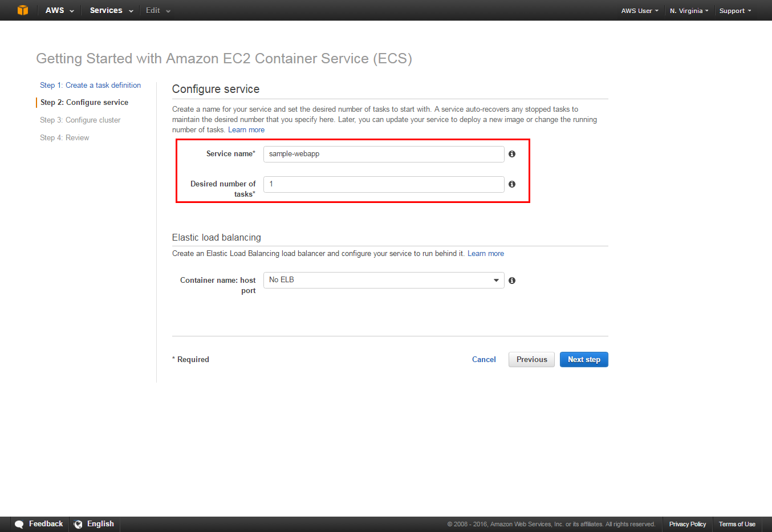This screenshot has width=772, height=532.
Task: Select Step 3: Configure cluster
Action: (x=80, y=120)
